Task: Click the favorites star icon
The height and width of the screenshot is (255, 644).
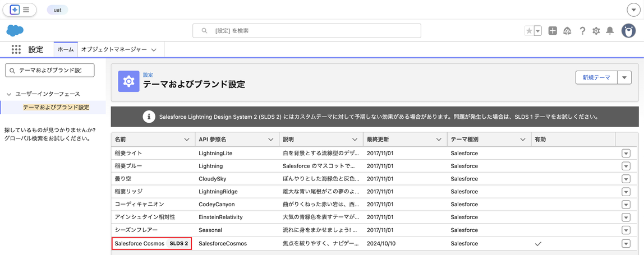Action: (529, 31)
